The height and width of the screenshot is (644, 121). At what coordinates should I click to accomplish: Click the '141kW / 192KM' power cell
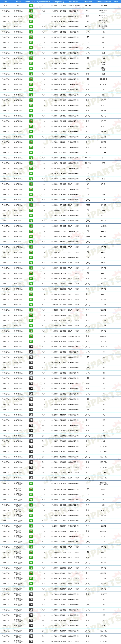[73, 336]
